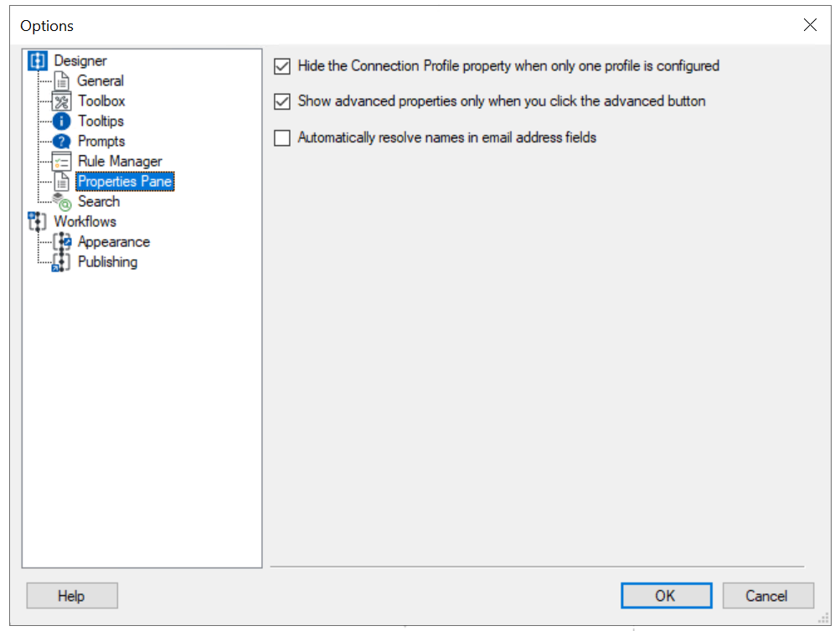Click the Appearance workflow icon
840x631 pixels.
(63, 242)
